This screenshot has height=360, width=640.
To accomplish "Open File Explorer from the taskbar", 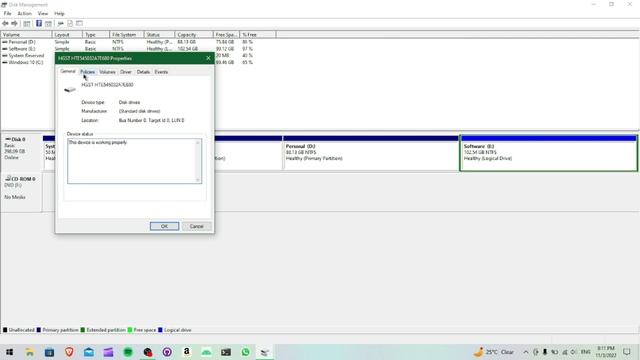I will click(29, 352).
